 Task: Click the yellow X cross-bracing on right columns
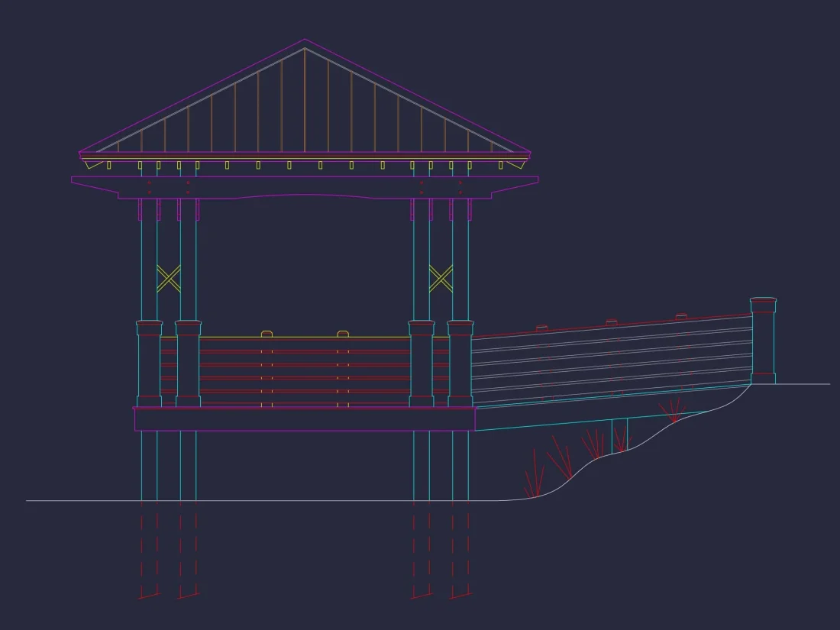441,276
